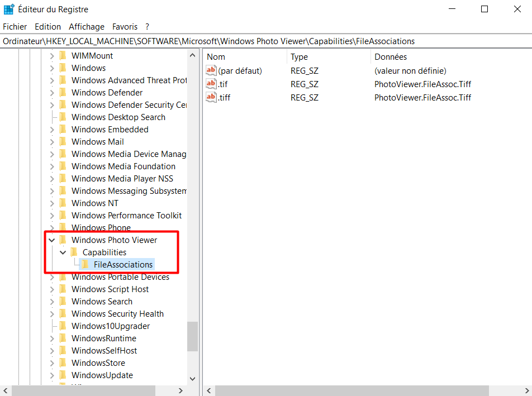The width and height of the screenshot is (532, 396).
Task: Select the WindowsSelfHost folder icon
Action: pos(63,350)
